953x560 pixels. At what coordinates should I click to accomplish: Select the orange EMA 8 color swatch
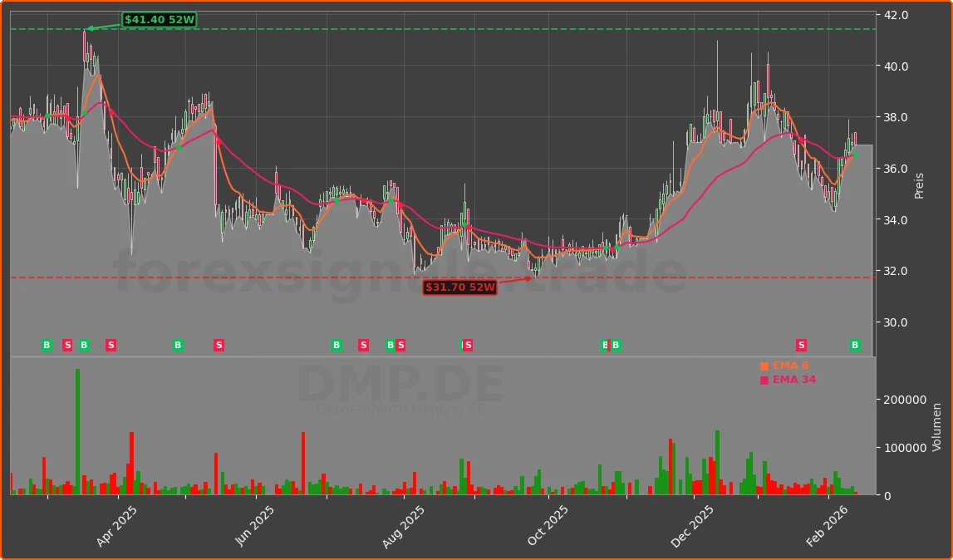763,364
